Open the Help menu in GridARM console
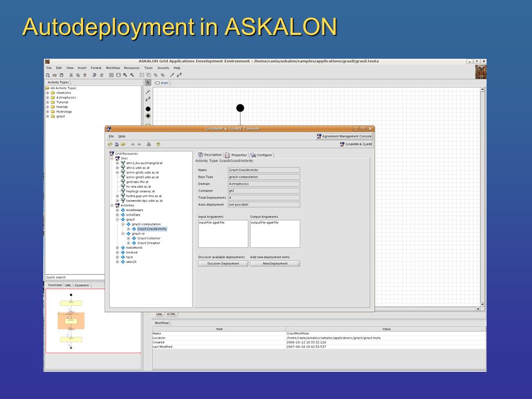 click(x=122, y=136)
